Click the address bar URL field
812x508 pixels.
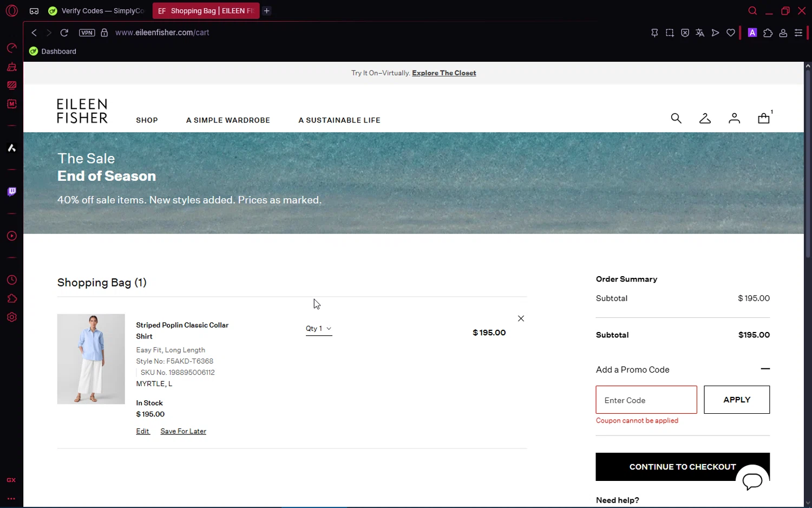162,32
